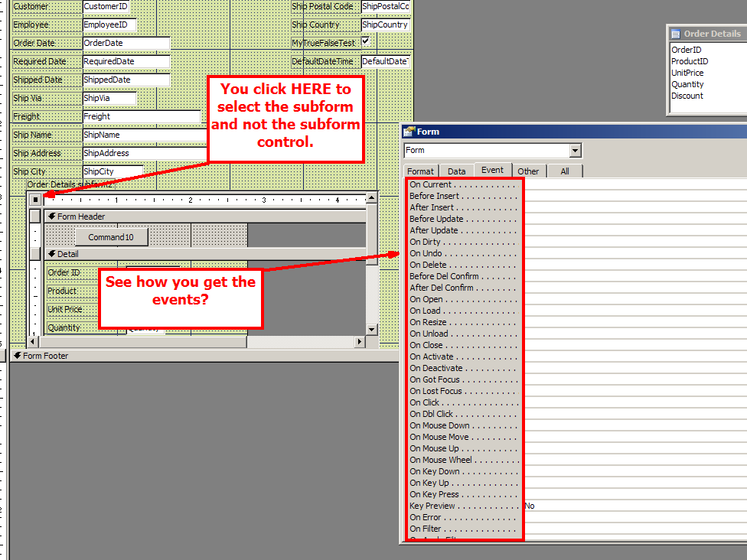747x560 pixels.
Task: Click the On Current event property
Action: click(x=464, y=184)
